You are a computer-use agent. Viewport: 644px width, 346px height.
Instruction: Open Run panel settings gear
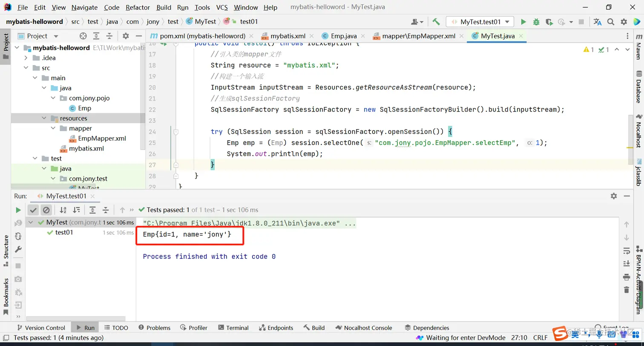click(614, 196)
